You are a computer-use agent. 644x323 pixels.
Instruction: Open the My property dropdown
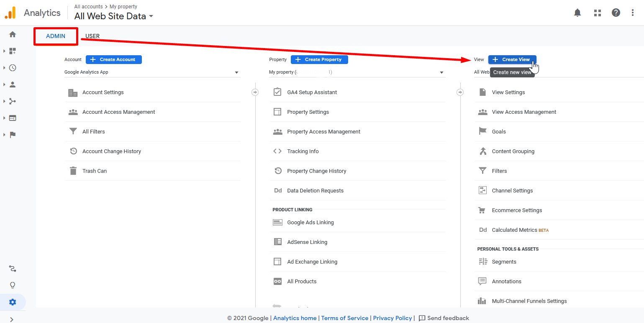[x=357, y=72]
